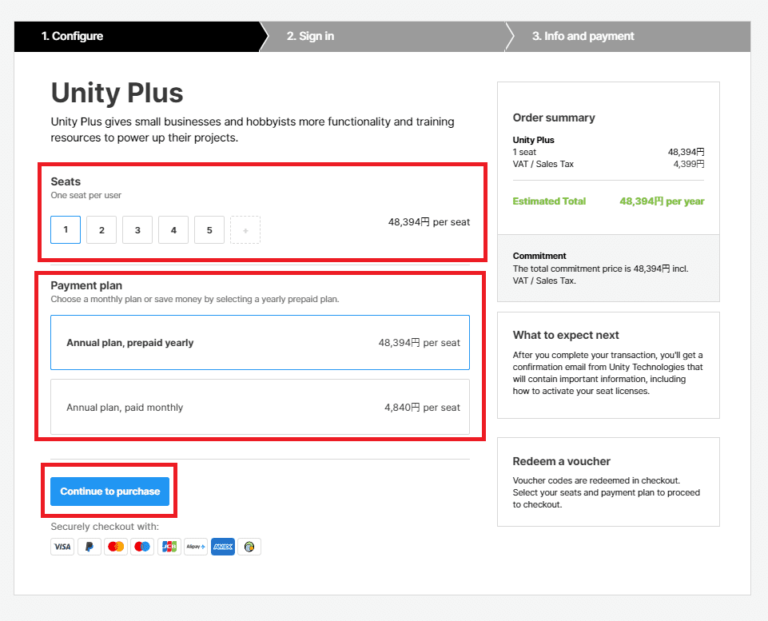Click the PayPal payment icon
Image resolution: width=768 pixels, height=621 pixels.
(x=89, y=547)
